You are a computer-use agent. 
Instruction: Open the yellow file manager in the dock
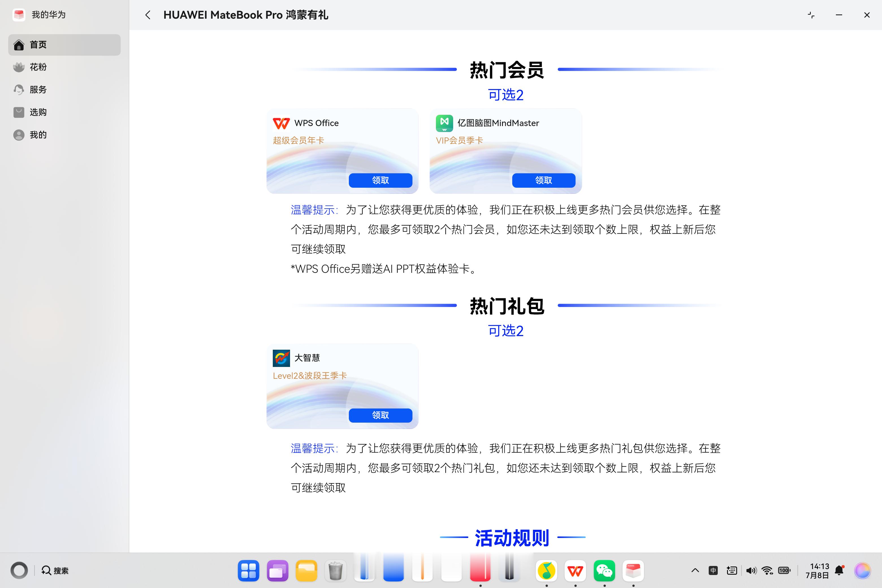pos(306,570)
